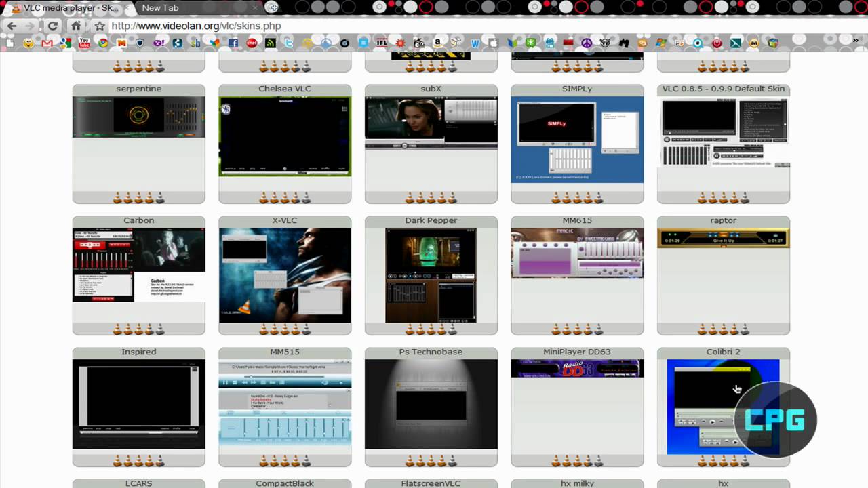
Task: Click the CompactBlack skin title
Action: pos(285,483)
